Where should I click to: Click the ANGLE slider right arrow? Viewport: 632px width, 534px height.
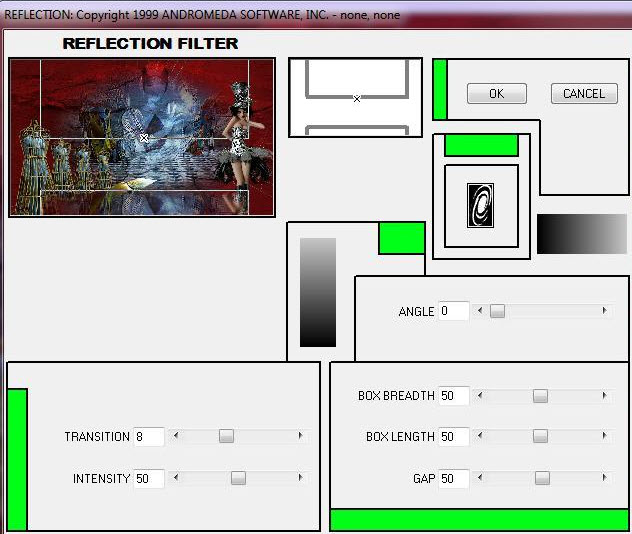point(604,311)
